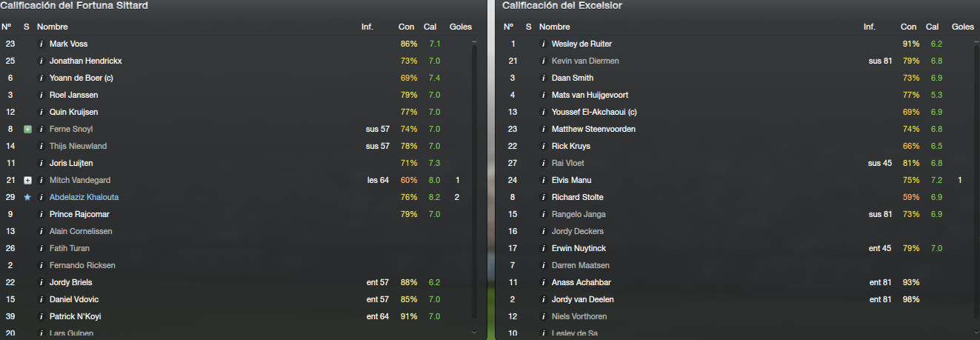Click the info icon beside Wesley de Ruiter
The width and height of the screenshot is (980, 340).
[x=544, y=44]
